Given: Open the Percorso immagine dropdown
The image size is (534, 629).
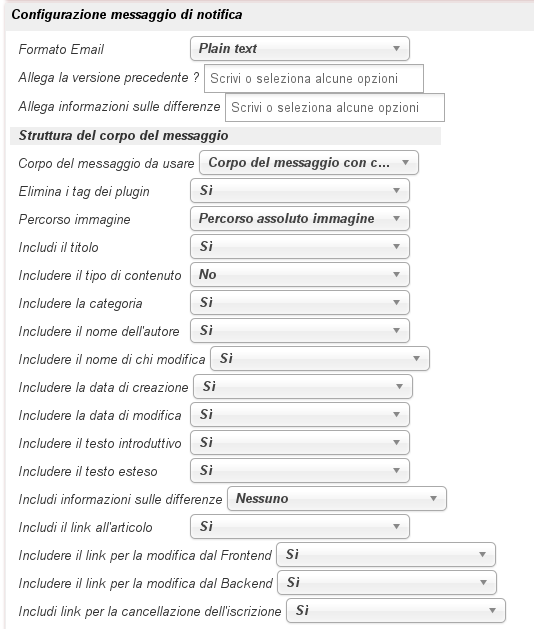Looking at the screenshot, I should point(300,219).
